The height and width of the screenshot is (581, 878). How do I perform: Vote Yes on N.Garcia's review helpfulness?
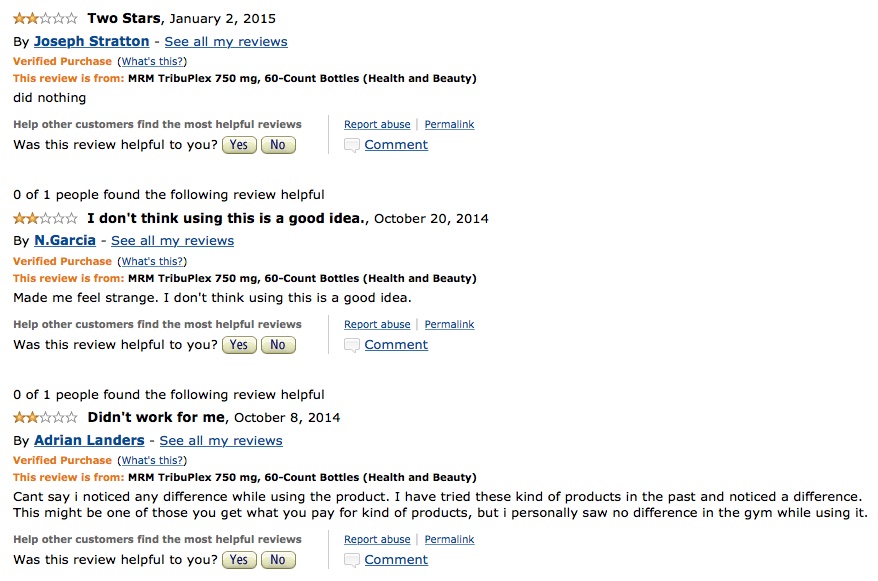(x=238, y=345)
